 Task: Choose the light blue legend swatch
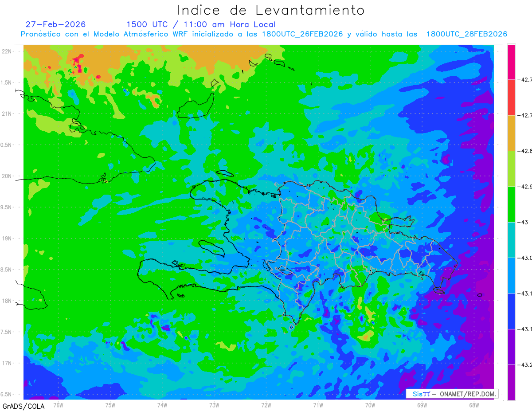click(511, 275)
